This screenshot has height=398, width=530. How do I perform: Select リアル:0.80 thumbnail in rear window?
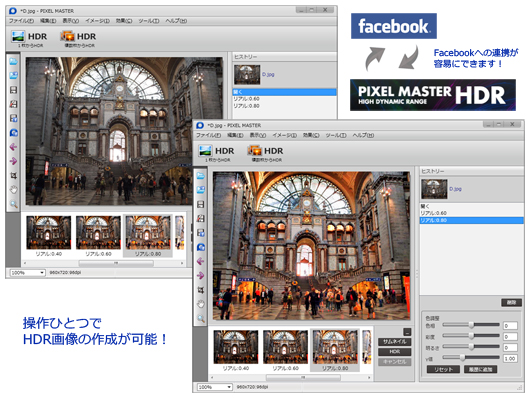pyautogui.click(x=148, y=236)
